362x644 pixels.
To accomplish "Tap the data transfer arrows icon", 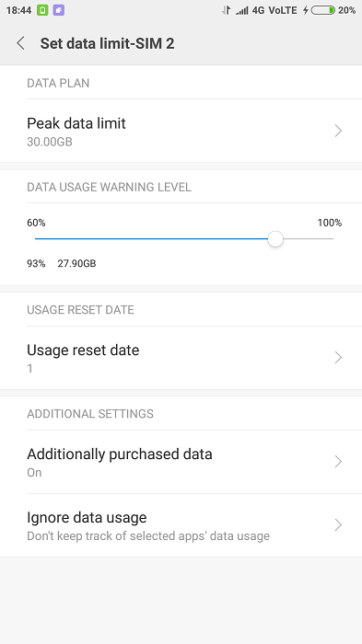I will click(226, 11).
